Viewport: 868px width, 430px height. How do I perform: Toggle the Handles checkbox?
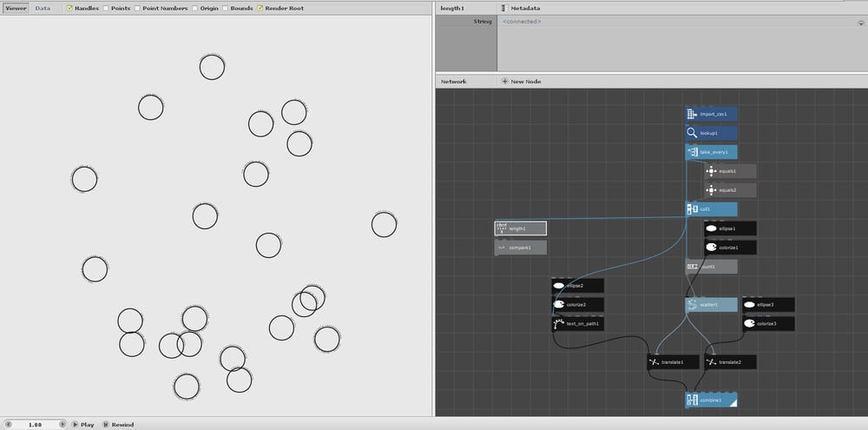click(69, 9)
